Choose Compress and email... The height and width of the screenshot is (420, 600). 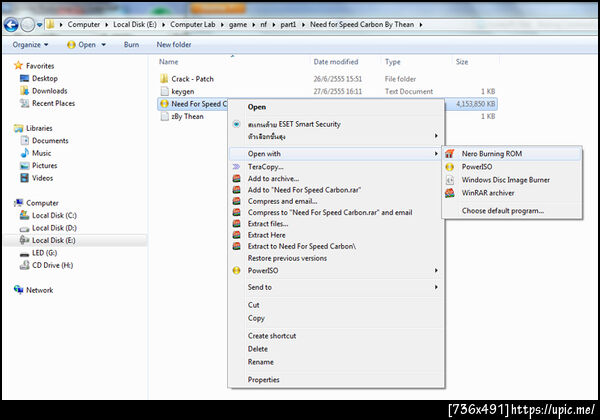282,201
